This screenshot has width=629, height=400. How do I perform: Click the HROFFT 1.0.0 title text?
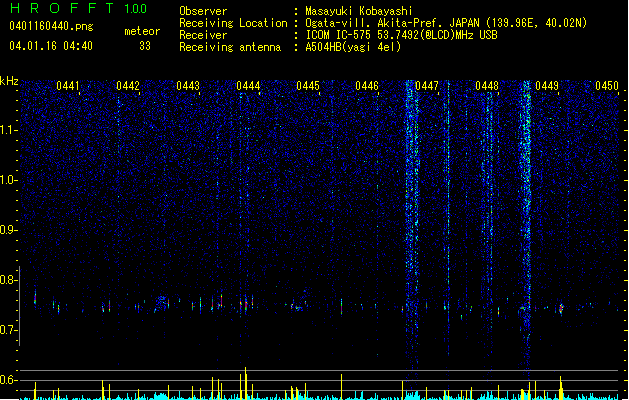tap(78, 8)
